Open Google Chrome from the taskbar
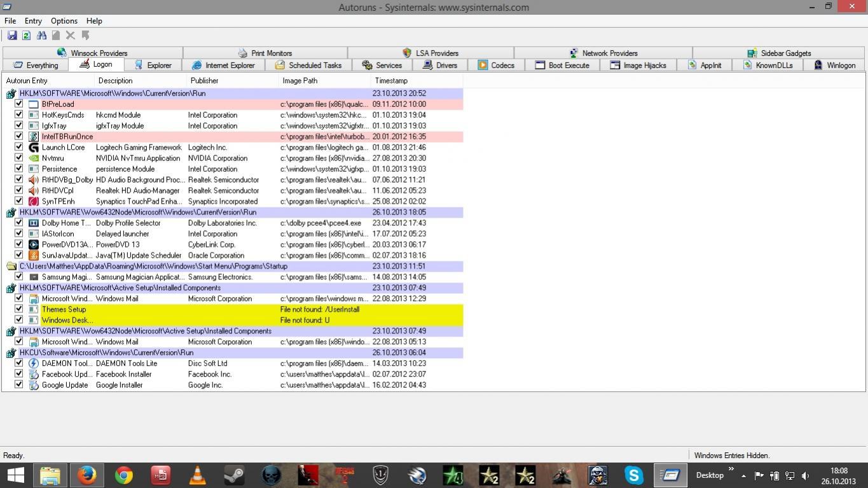Viewport: 868px width, 488px height. 123,475
